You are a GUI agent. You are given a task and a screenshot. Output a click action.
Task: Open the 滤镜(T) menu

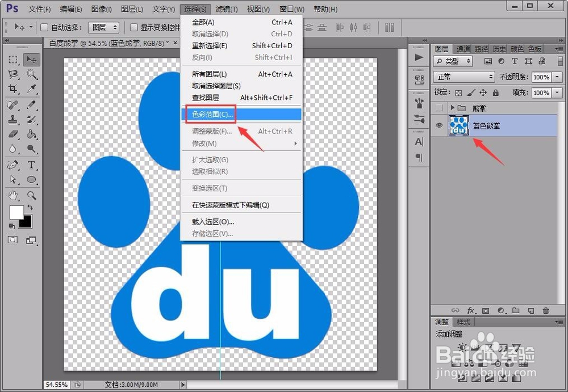point(227,9)
